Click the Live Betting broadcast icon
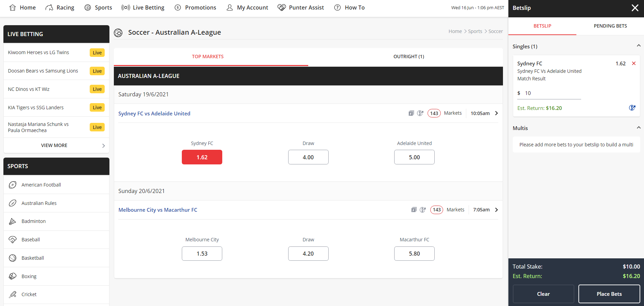Screen dimensions: 644x306 [x=125, y=7]
